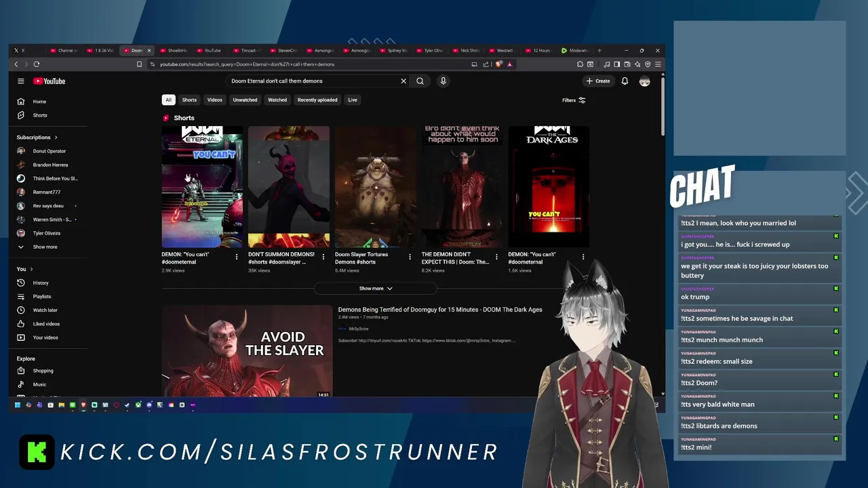Switch to the Timcast browser tab
This screenshot has height=488, width=868.
click(x=245, y=50)
